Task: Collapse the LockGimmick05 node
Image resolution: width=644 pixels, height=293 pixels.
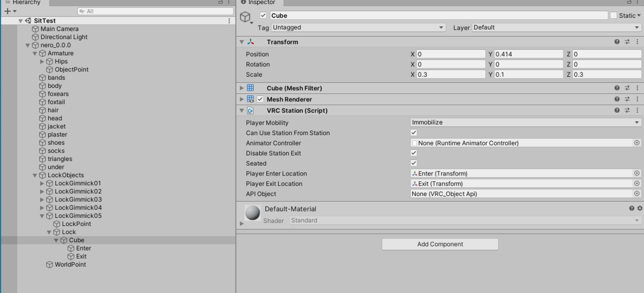Action: coord(42,216)
